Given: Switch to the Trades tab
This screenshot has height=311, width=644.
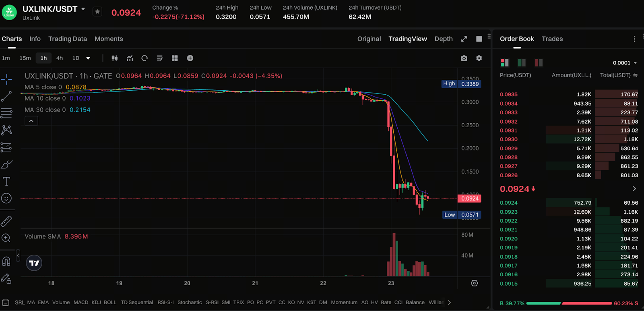Looking at the screenshot, I should point(552,39).
